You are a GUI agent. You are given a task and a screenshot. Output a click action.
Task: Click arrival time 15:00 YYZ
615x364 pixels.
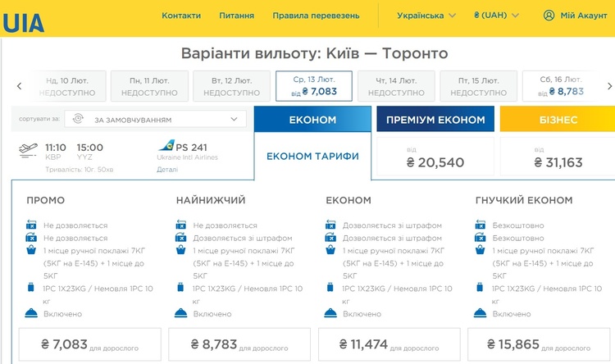90,152
